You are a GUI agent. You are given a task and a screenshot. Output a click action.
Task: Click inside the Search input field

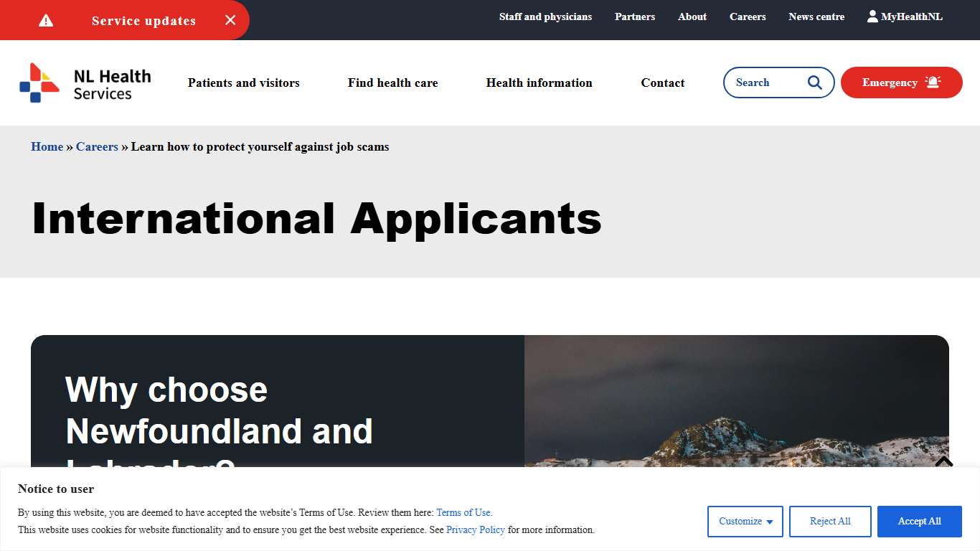click(x=764, y=83)
